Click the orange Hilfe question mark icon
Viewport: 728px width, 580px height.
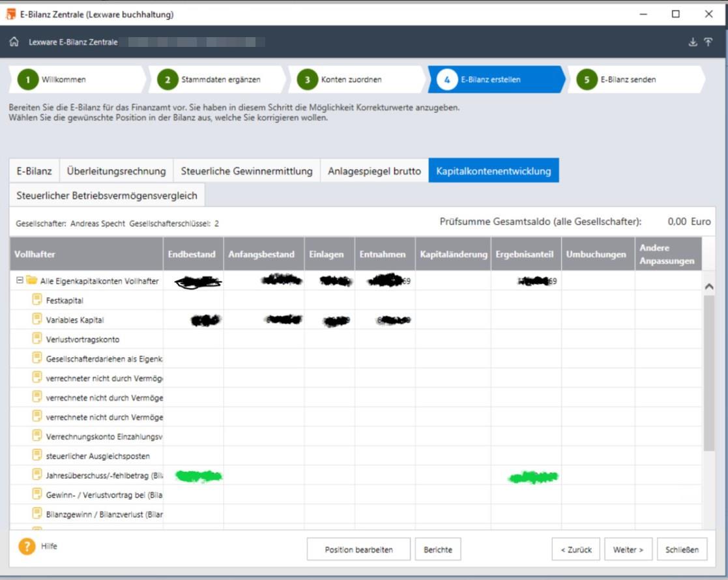pyautogui.click(x=27, y=546)
